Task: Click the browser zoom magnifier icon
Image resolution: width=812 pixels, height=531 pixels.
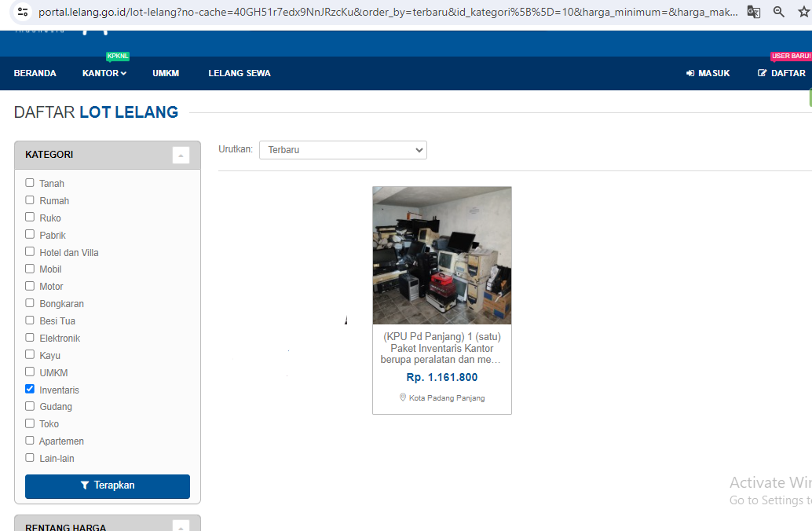Action: point(779,12)
